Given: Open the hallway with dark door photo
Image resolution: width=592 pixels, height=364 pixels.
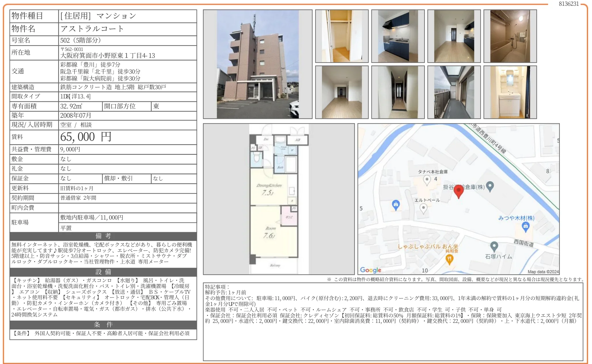Looking at the screenshot, I should pos(398,92).
